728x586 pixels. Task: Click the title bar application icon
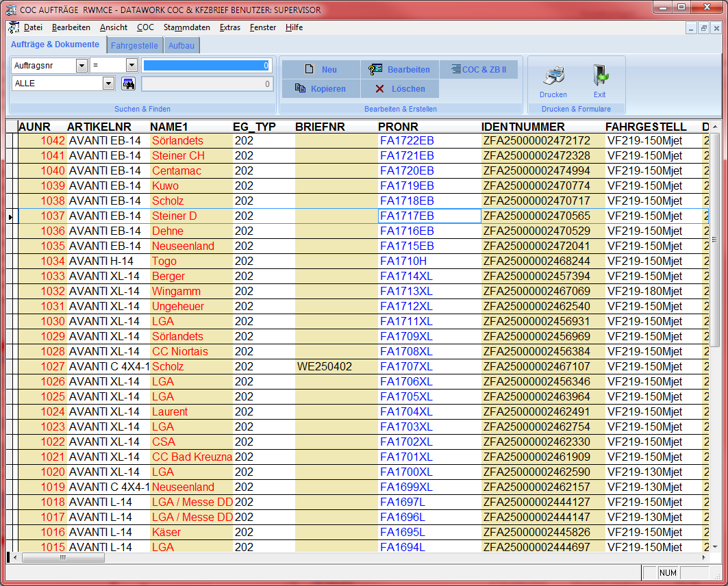11,10
